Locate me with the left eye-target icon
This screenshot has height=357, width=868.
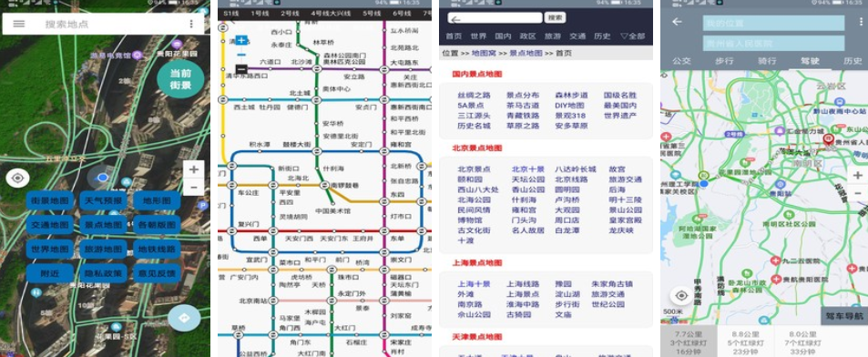(x=17, y=178)
